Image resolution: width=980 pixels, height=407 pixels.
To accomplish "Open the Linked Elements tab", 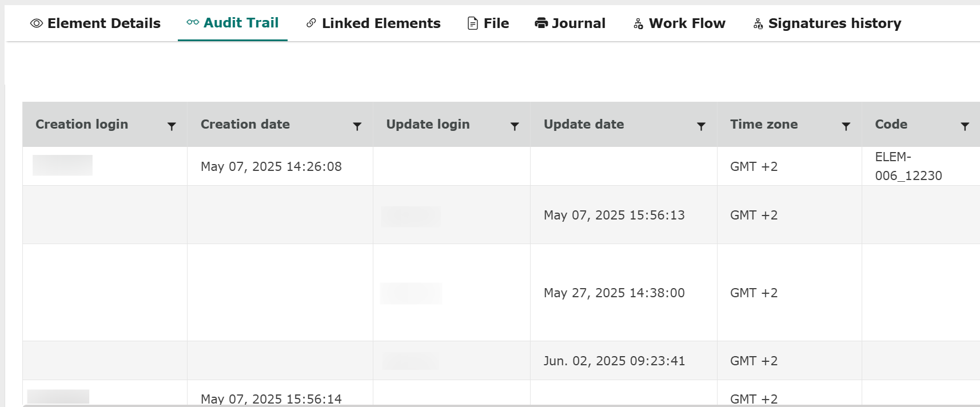I will [x=381, y=23].
